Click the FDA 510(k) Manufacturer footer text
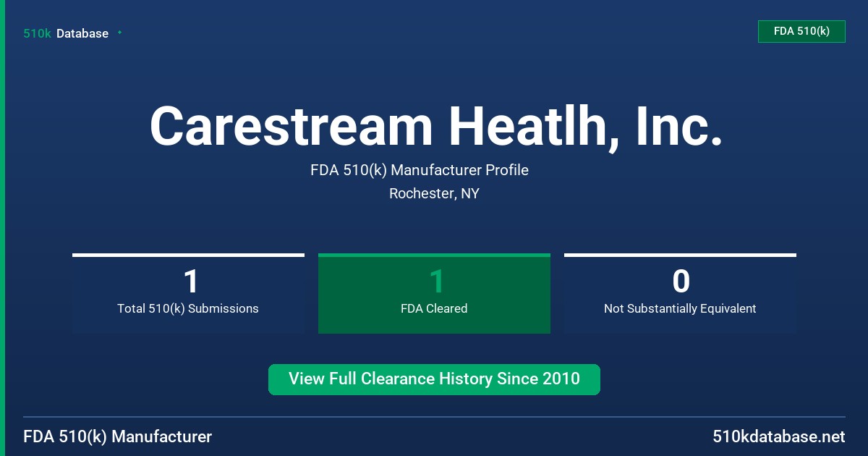This screenshot has width=868, height=456. [118, 437]
